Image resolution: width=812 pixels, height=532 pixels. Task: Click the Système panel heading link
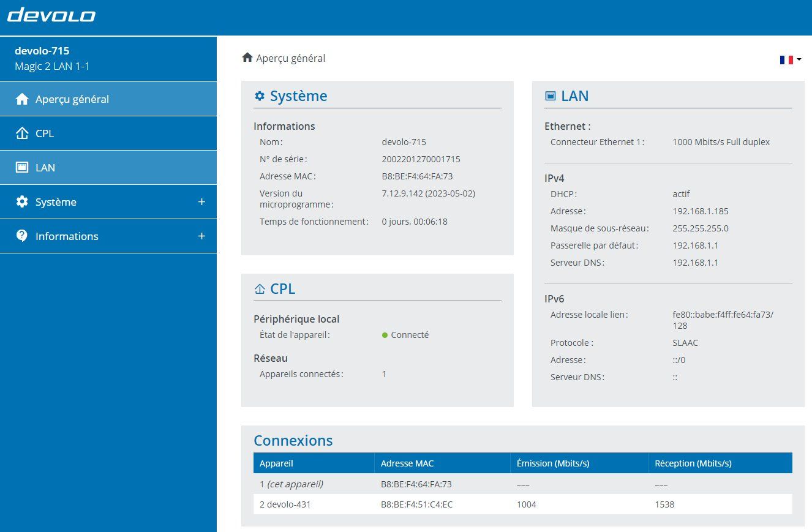tap(298, 96)
